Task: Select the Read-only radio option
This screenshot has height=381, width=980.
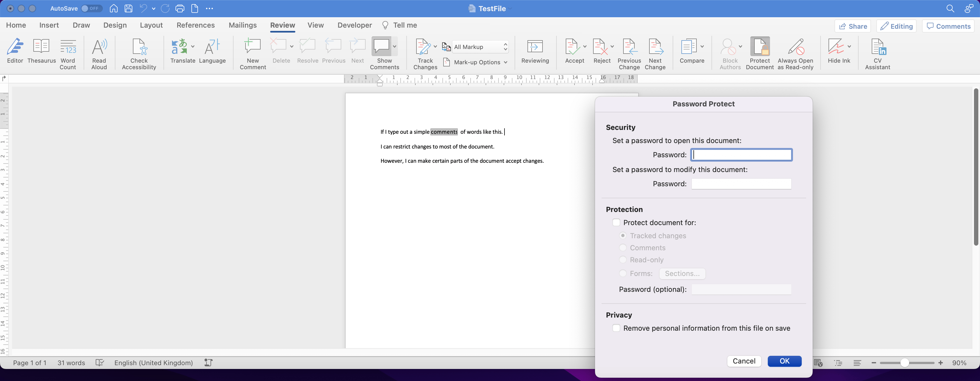Action: click(623, 260)
